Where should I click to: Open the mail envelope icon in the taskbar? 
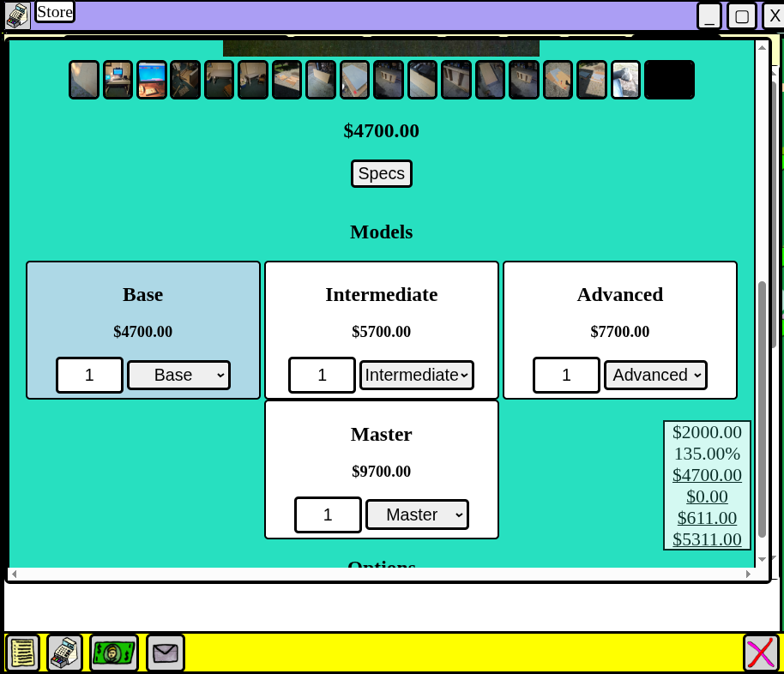(x=166, y=653)
